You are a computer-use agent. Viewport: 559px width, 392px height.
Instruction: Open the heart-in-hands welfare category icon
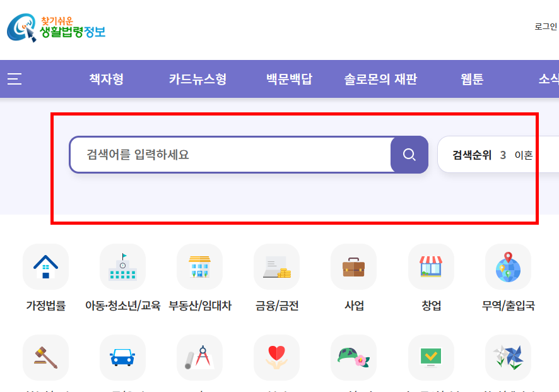(x=276, y=357)
